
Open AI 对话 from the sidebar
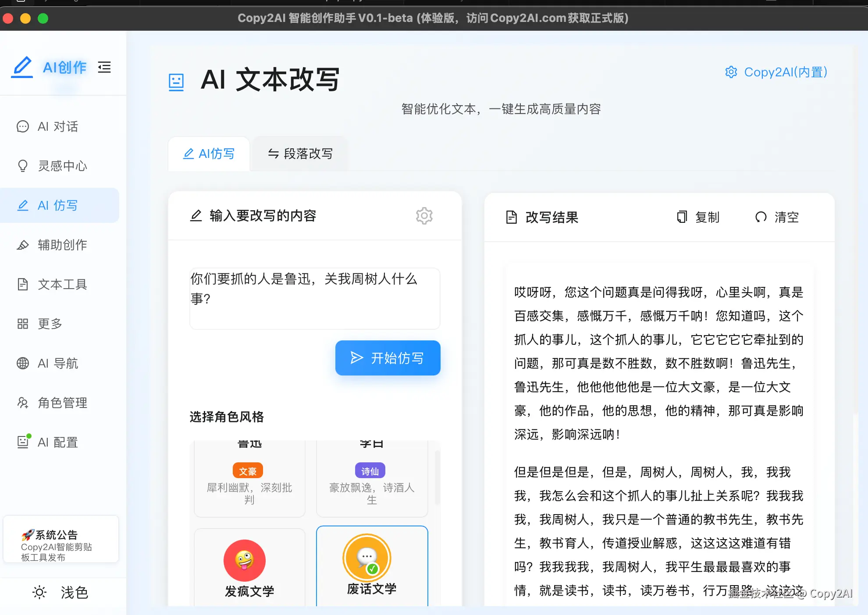click(x=57, y=126)
